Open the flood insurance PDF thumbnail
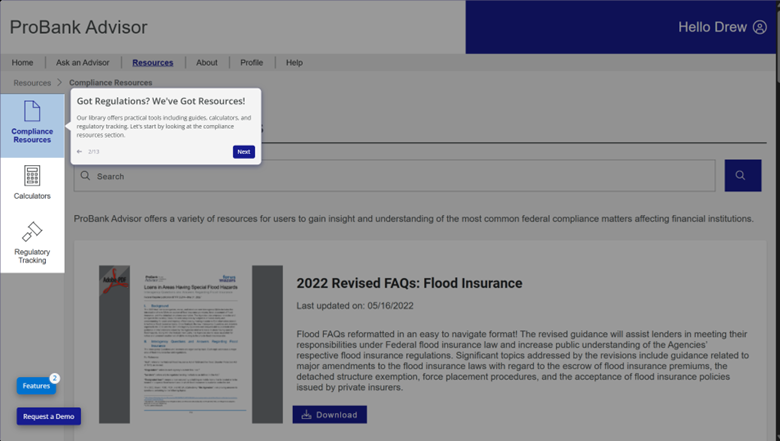 pyautogui.click(x=191, y=344)
